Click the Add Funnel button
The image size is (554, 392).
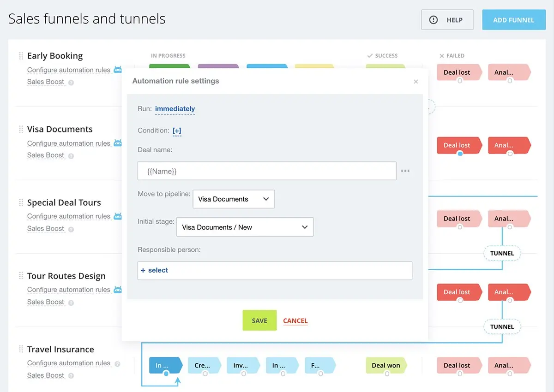click(x=513, y=20)
